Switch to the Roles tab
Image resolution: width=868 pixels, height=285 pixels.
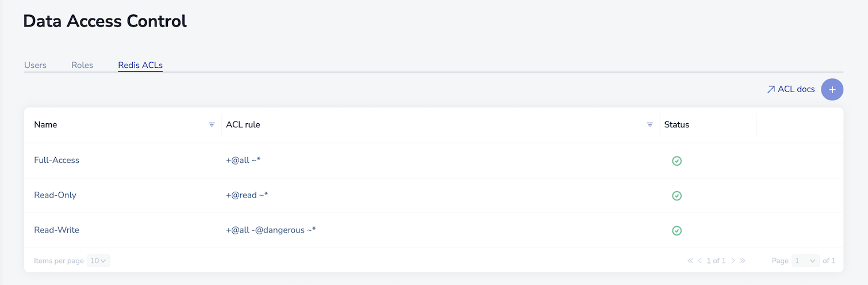(82, 65)
